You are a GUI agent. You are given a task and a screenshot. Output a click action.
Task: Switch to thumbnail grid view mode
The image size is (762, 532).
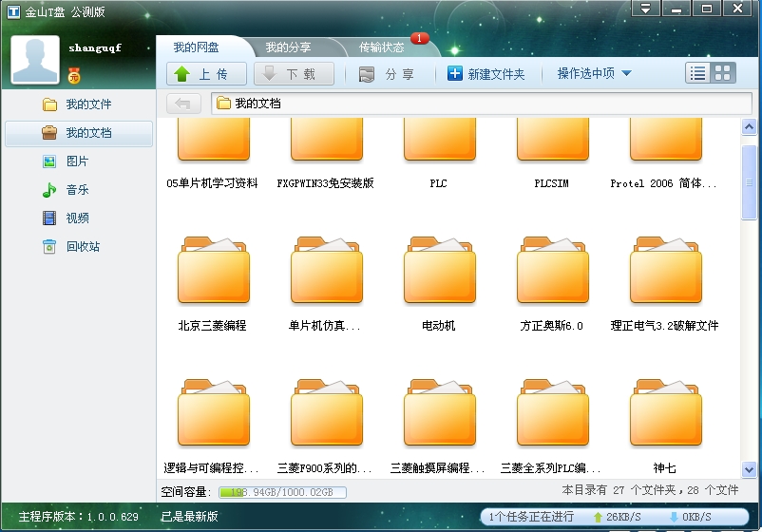click(723, 73)
